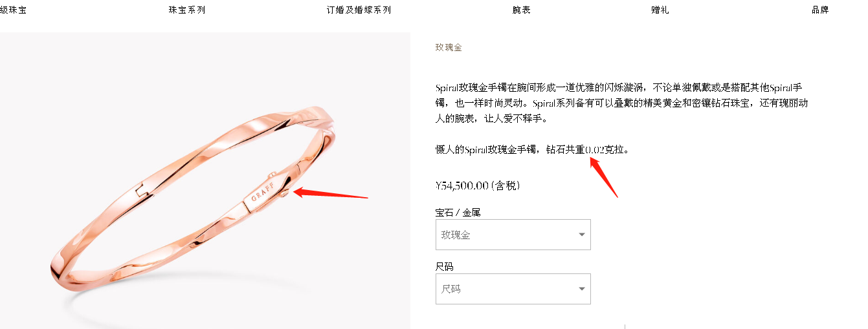Click the 宝石 / 金属 field label
Screen dimensions: 868x329
pyautogui.click(x=458, y=212)
